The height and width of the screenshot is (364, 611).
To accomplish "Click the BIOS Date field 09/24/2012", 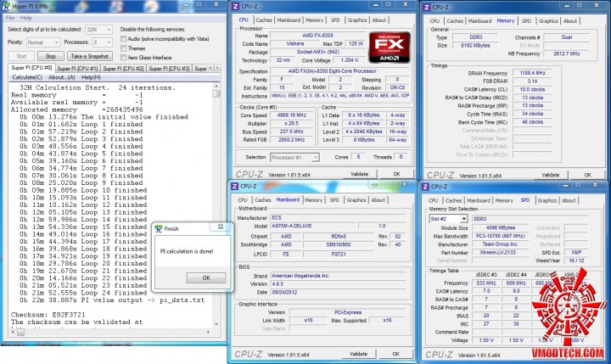I will tap(339, 292).
